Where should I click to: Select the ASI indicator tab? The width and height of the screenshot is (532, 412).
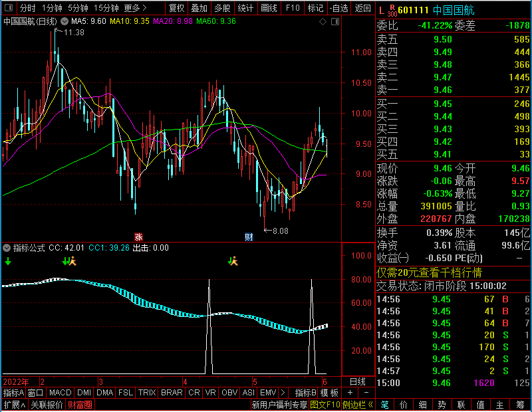[x=248, y=393]
